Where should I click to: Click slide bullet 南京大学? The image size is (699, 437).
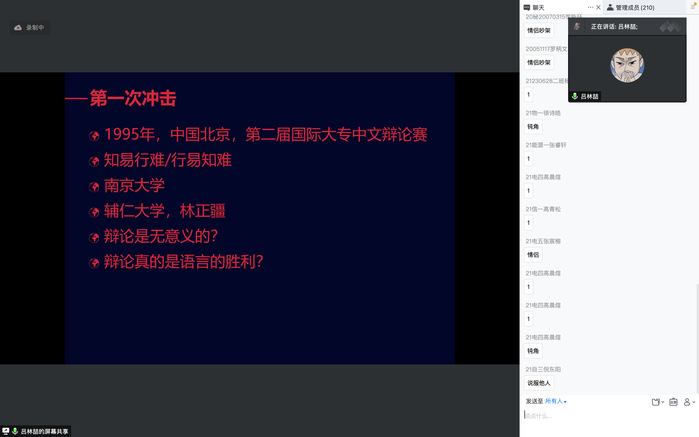point(134,186)
